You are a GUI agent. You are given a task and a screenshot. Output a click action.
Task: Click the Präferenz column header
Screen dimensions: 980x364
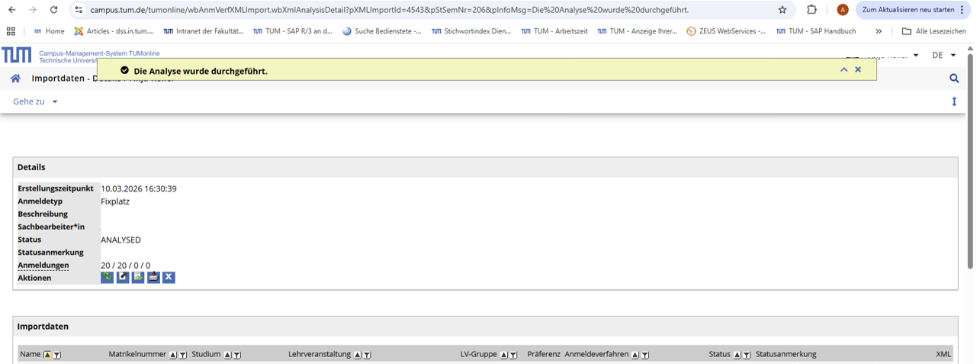(x=544, y=354)
